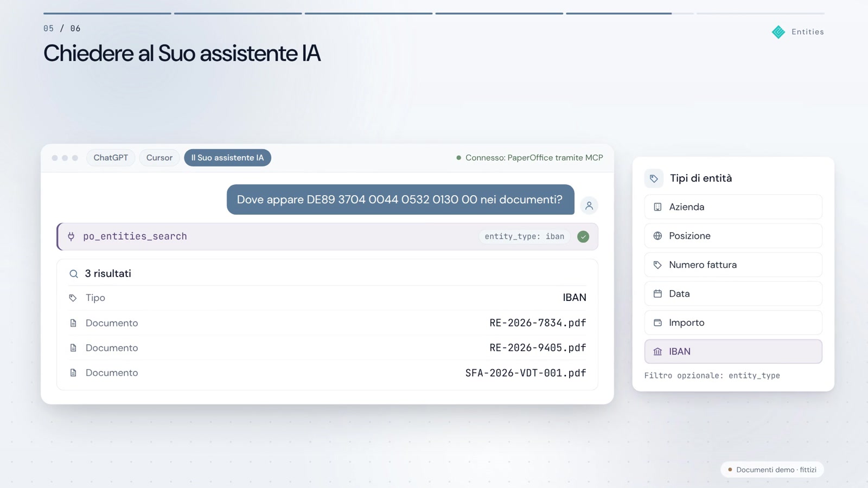Click the Tipi di entità panel title
Screen dimensions: 868x488
click(x=701, y=178)
